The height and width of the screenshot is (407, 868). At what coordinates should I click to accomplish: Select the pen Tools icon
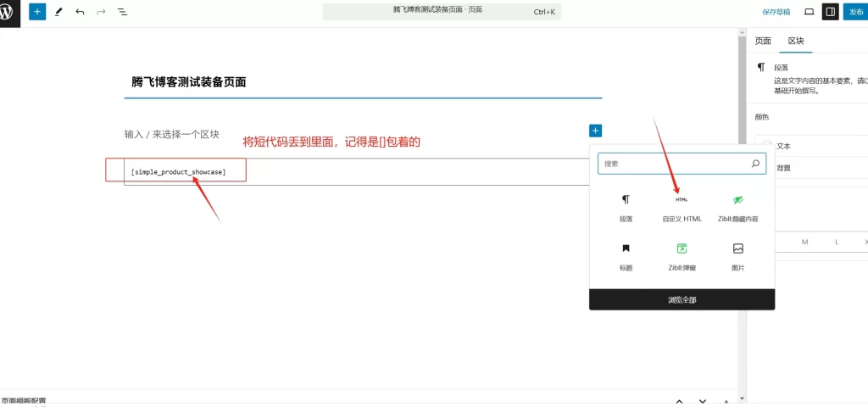pos(58,12)
